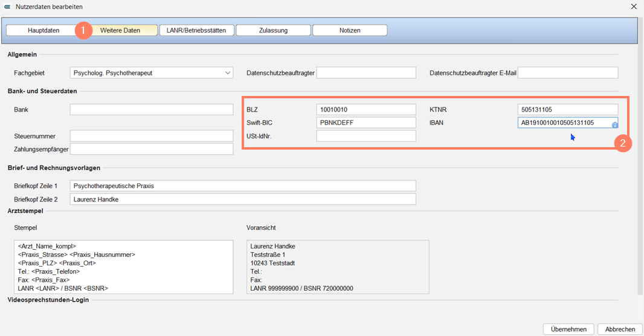Click the Abbrechen button
Screen dimensions: 644x336
click(620, 329)
